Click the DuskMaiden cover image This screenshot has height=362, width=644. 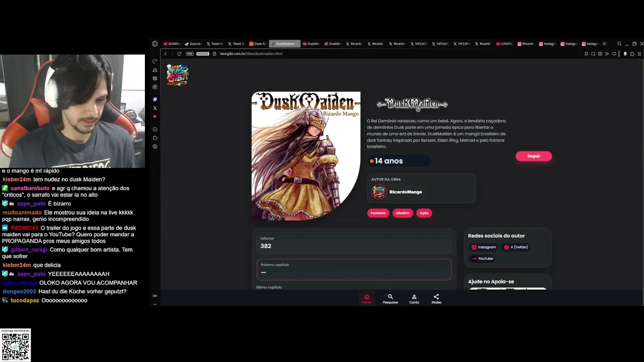(x=306, y=156)
